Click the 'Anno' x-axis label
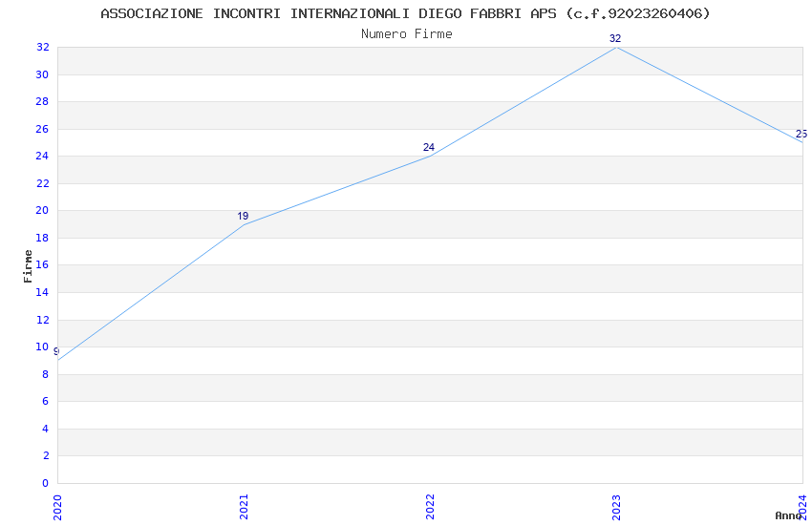 [788, 515]
